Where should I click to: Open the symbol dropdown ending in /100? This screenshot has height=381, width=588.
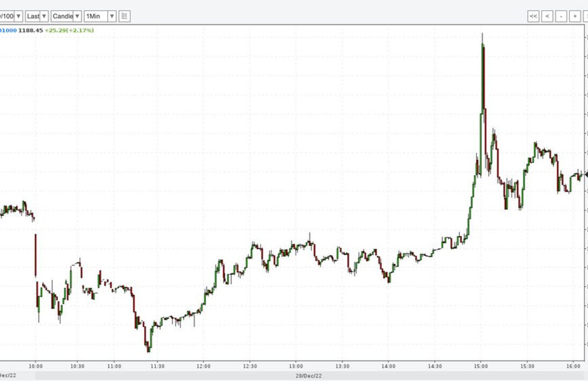(x=10, y=16)
